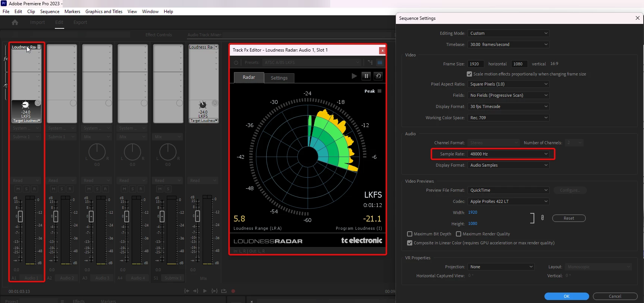Open the Pixel Aspect Ratio dropdown
Screen dimensions: 644x303
(509, 84)
